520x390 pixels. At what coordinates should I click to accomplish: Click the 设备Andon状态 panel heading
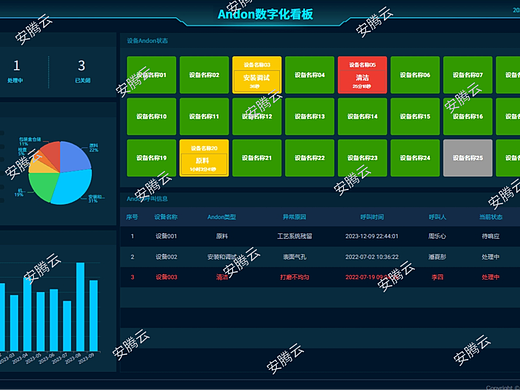(x=147, y=41)
